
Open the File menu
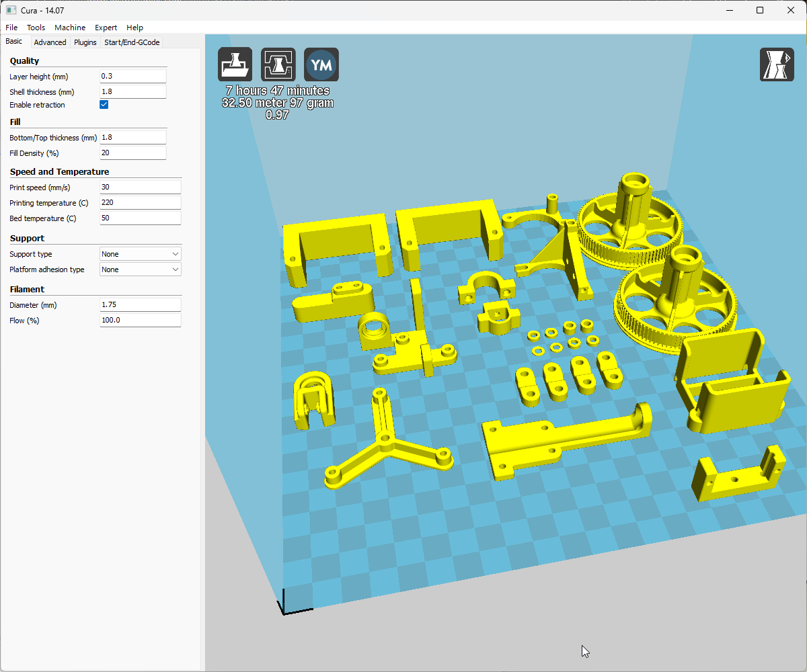11,28
